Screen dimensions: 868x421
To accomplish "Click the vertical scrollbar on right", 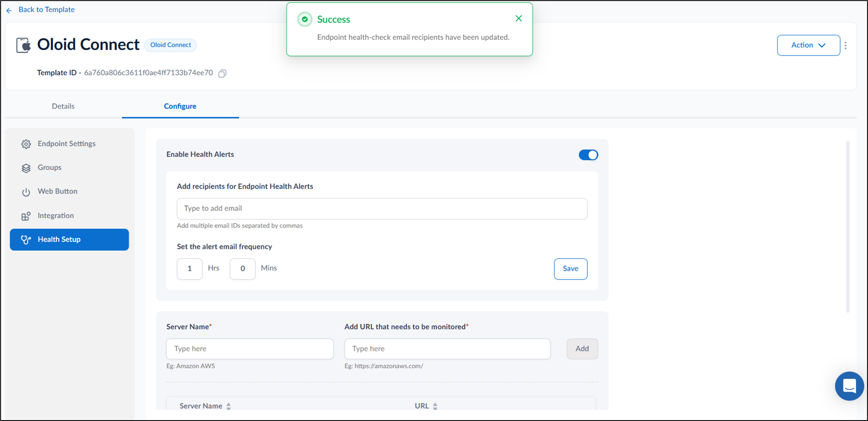I will click(x=848, y=227).
